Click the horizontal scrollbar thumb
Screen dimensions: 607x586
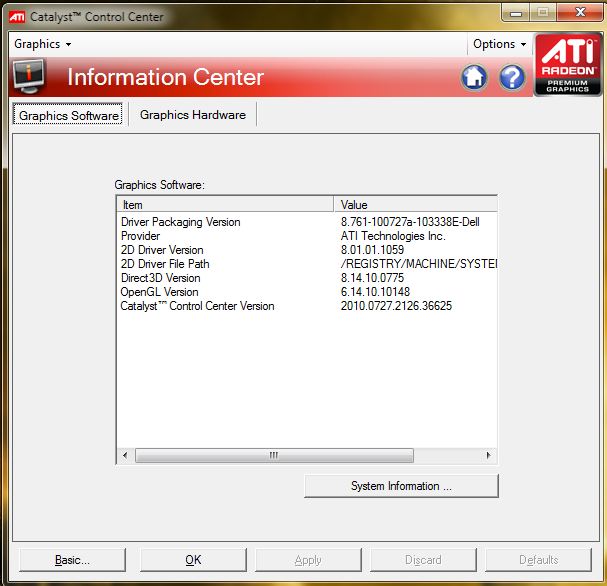(274, 455)
